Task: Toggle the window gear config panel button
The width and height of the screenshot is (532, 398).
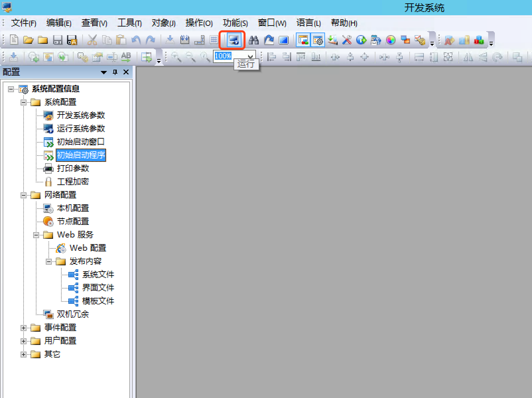Action: click(318, 40)
